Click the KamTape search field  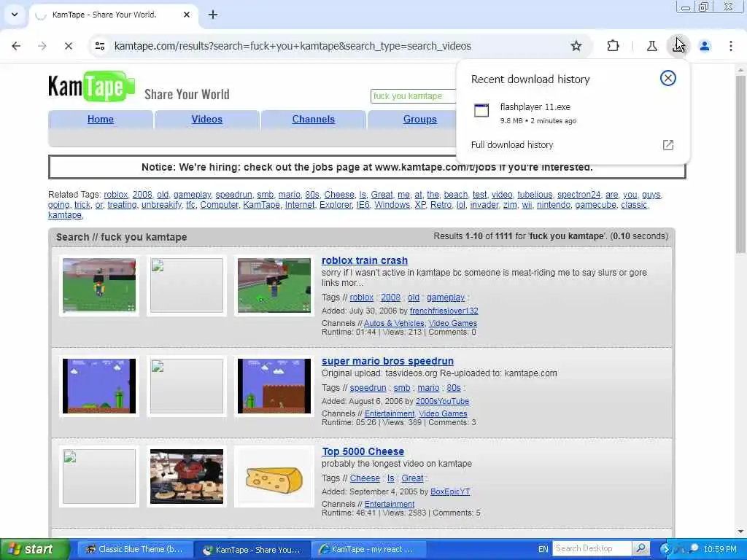coord(413,96)
